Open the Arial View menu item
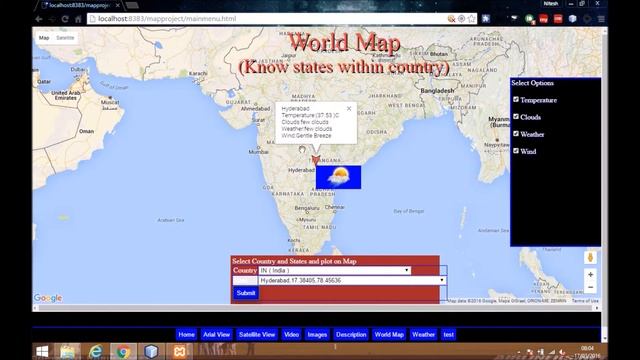 (216, 334)
